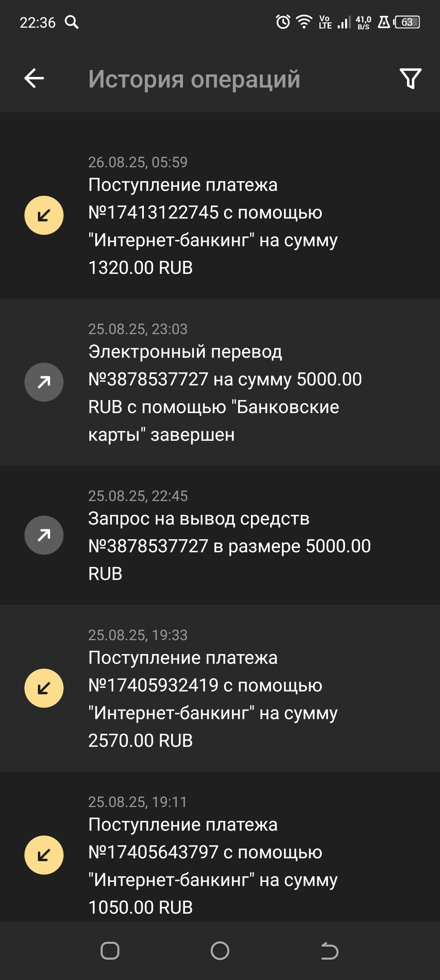Tap the "История операций" page title
Image resolution: width=440 pixels, height=980 pixels.
pos(194,79)
